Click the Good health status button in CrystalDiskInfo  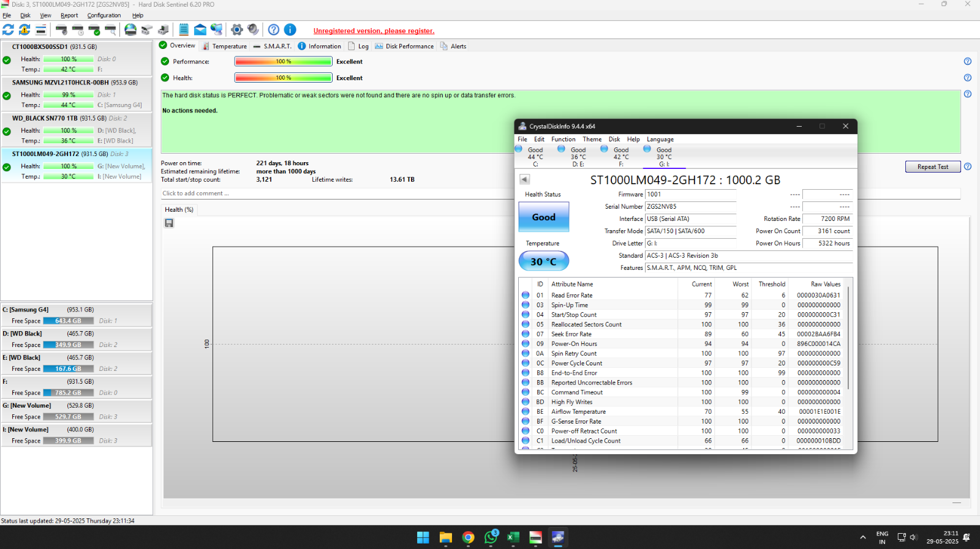544,217
